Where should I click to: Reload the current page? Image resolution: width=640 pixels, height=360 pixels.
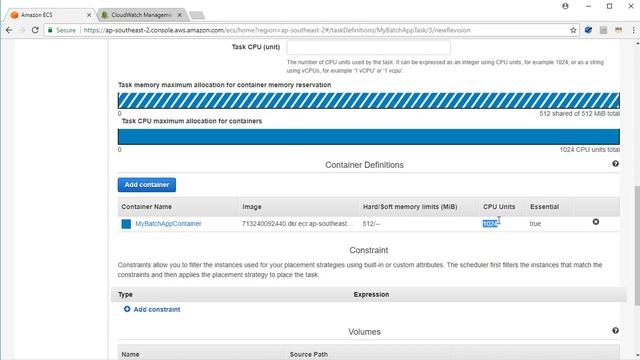coord(35,30)
